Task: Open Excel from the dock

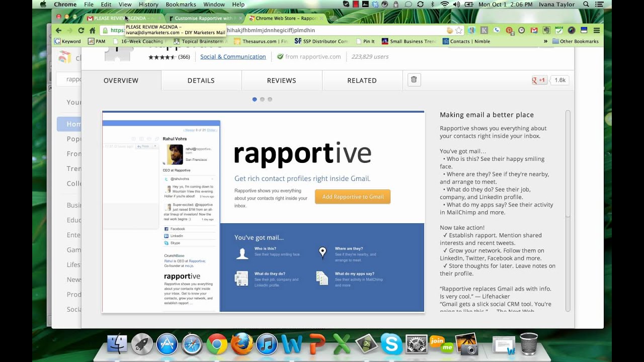Action: 342,344
